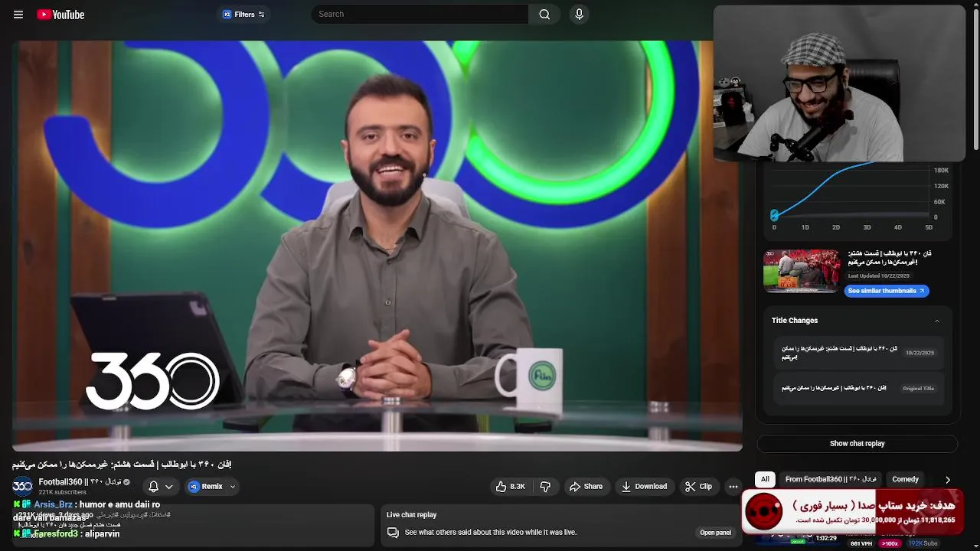
Task: Select the Comedy chip
Action: 905,479
